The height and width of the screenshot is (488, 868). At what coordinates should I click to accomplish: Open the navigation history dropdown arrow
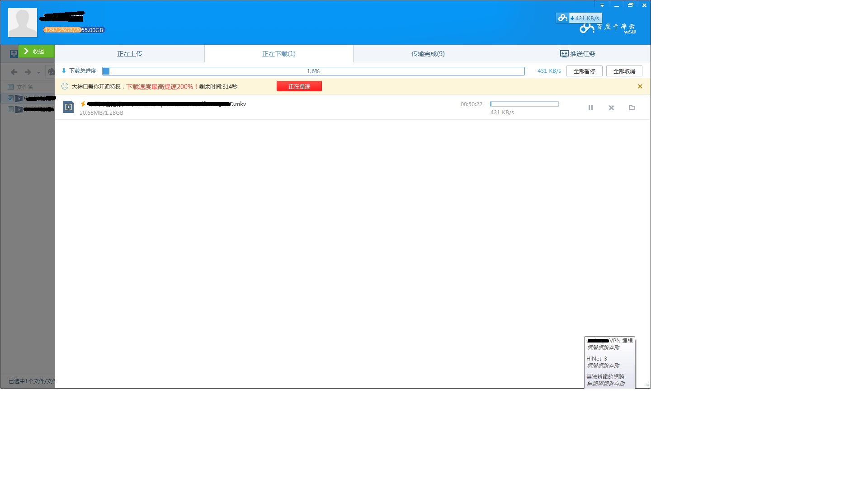(38, 72)
